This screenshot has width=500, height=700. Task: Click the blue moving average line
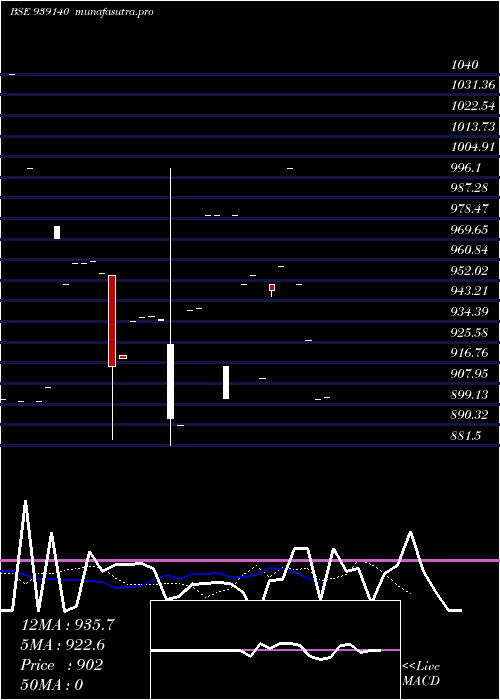pos(161,577)
